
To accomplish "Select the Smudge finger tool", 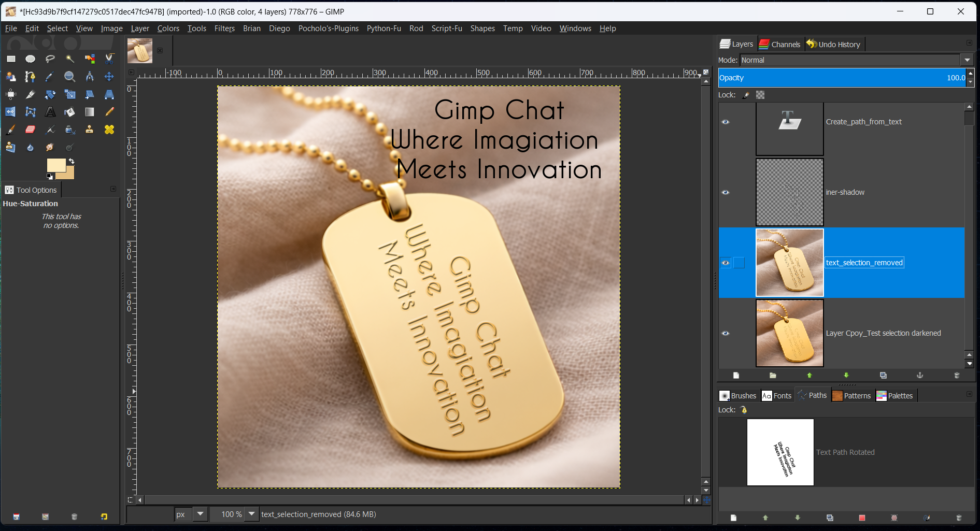I will pyautogui.click(x=50, y=148).
